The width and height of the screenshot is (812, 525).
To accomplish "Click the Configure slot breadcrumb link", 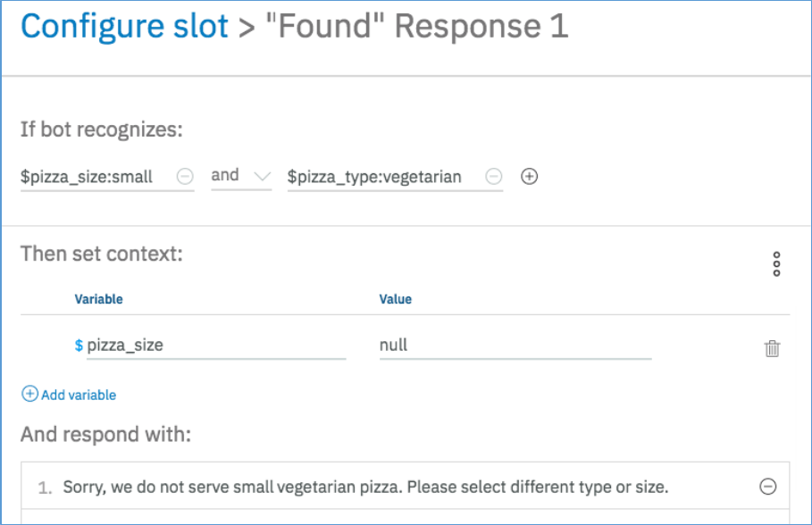I will (x=124, y=27).
